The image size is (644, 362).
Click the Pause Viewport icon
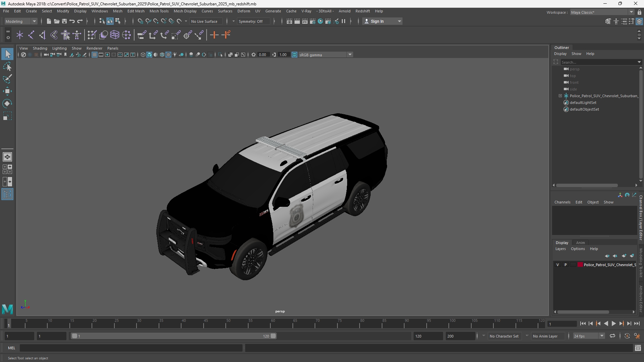(x=343, y=21)
